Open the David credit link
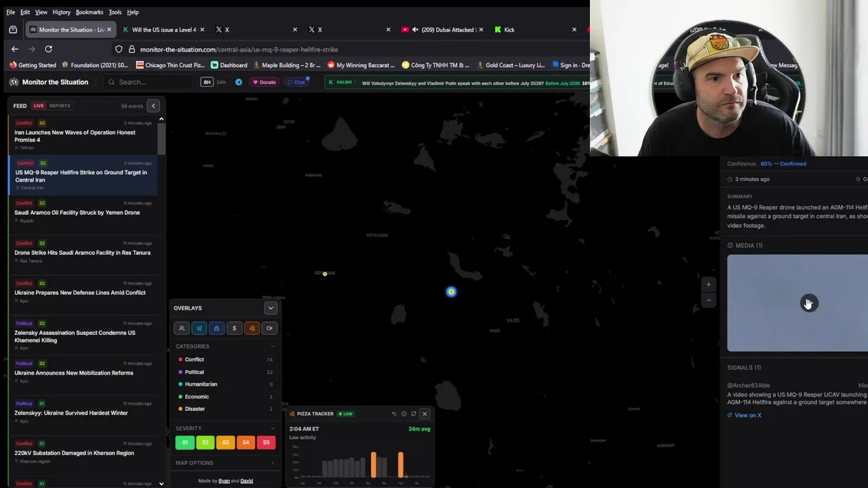Screen dimensions: 868x488 247,481
